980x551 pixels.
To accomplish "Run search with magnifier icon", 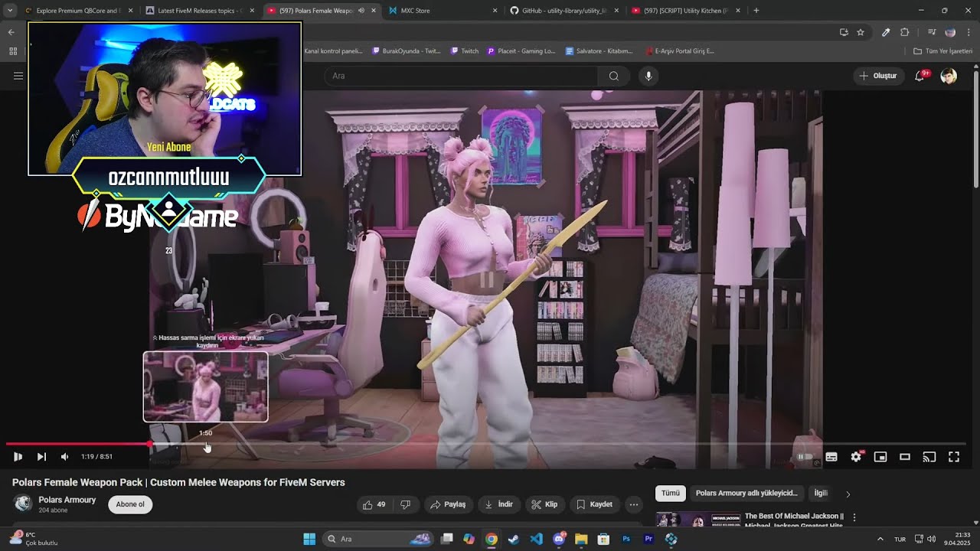I will click(613, 76).
